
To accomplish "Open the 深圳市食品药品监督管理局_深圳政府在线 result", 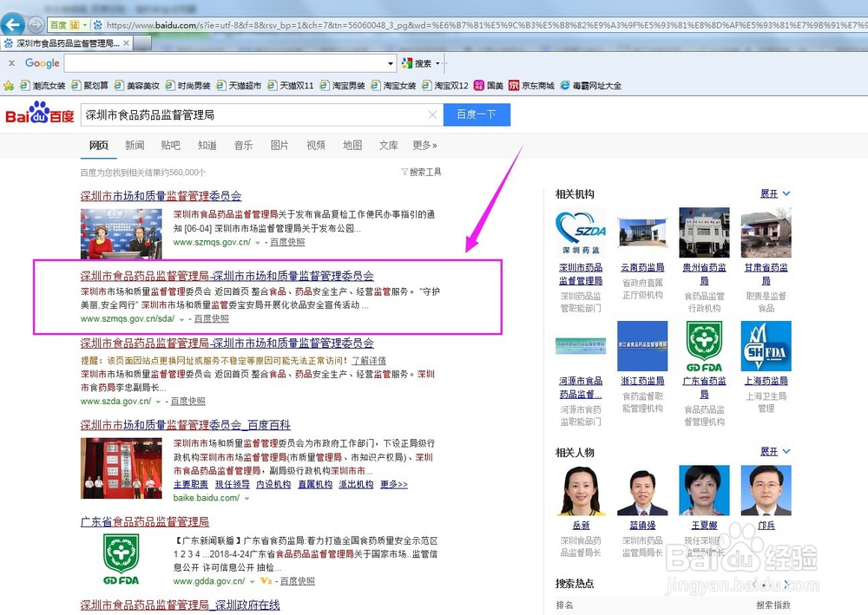I will (180, 605).
